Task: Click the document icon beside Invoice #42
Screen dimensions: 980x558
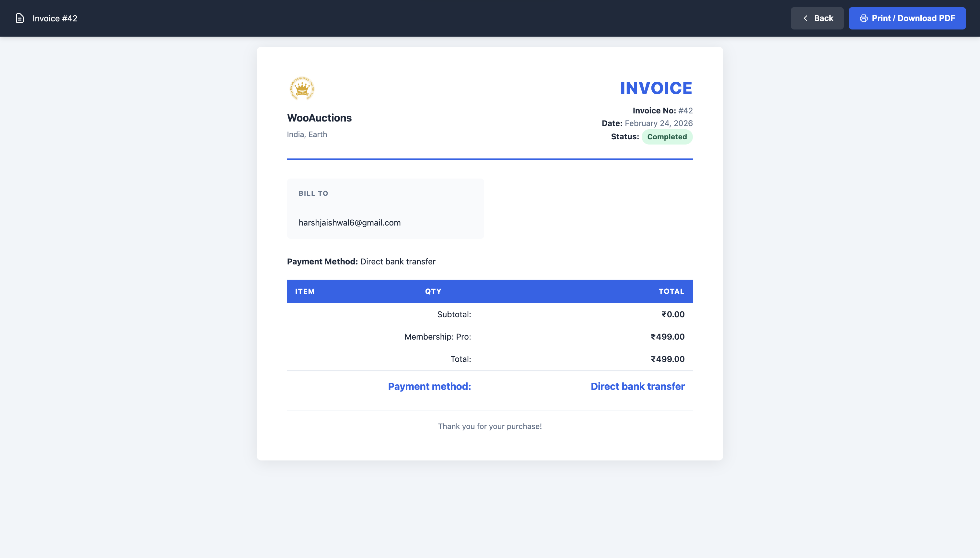Action: (x=19, y=18)
